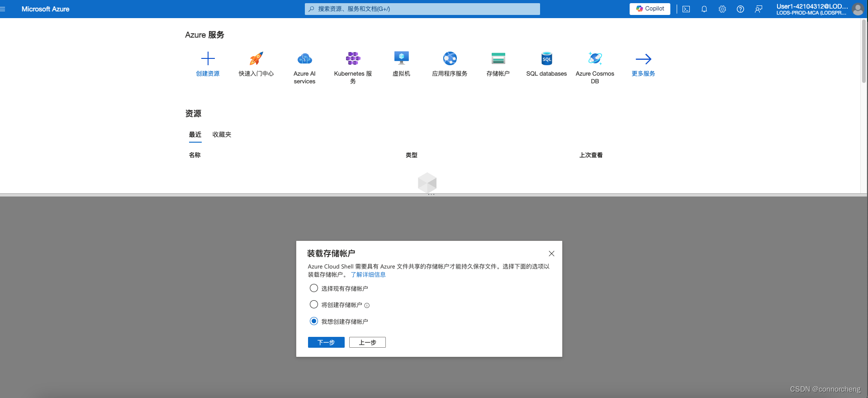Click the 上一步 button
The width and height of the screenshot is (868, 398).
click(x=367, y=342)
